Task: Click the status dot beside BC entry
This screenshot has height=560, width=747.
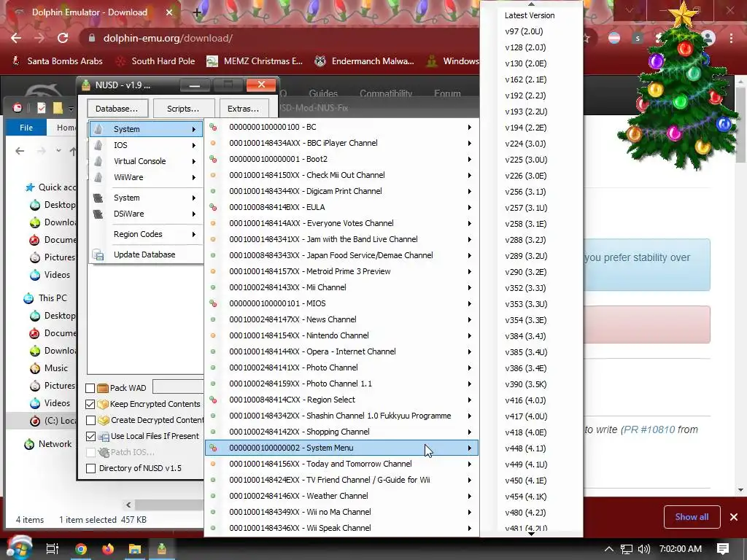Action: [214, 127]
